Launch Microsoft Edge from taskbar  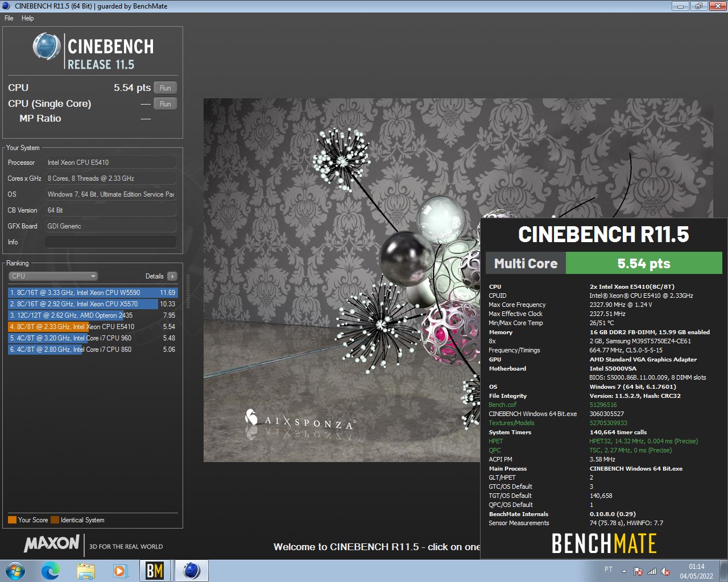(51, 571)
